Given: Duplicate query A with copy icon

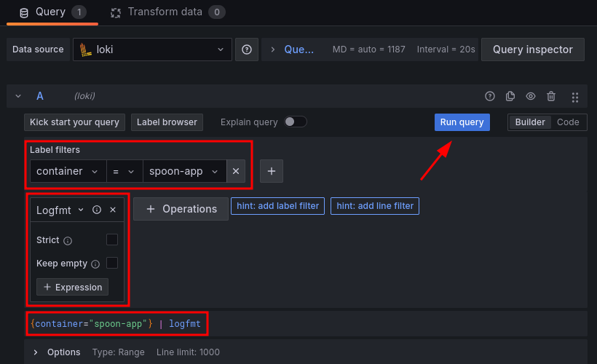Looking at the screenshot, I should 510,96.
